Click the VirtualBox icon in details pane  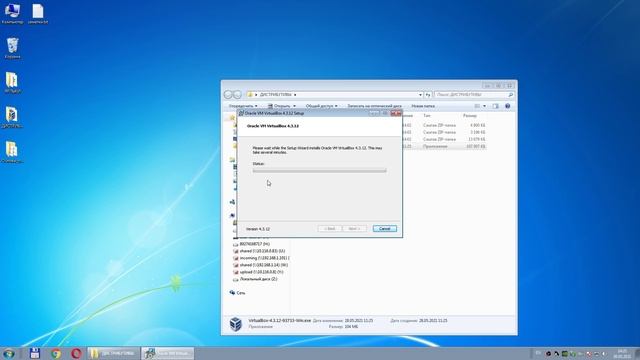click(236, 324)
